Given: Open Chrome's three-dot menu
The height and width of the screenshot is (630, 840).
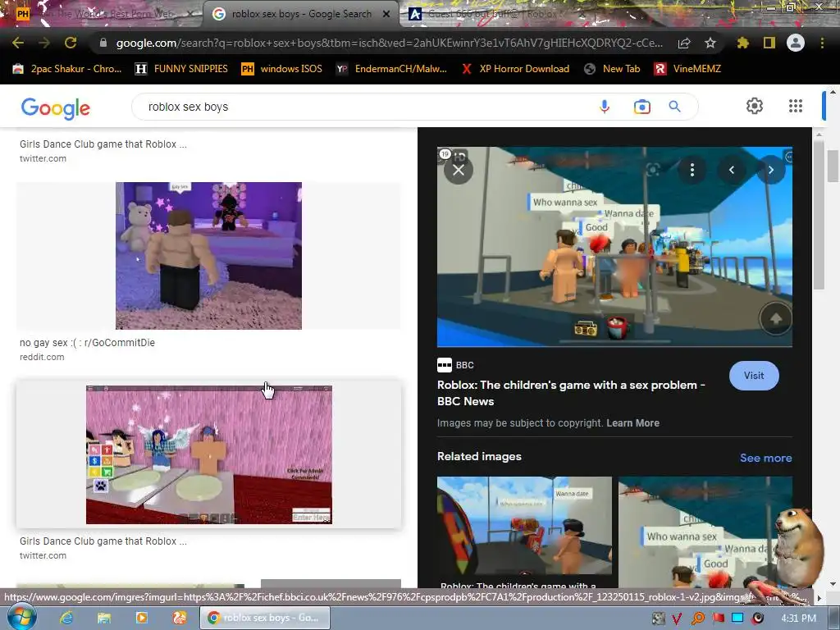Looking at the screenshot, I should coord(822,43).
